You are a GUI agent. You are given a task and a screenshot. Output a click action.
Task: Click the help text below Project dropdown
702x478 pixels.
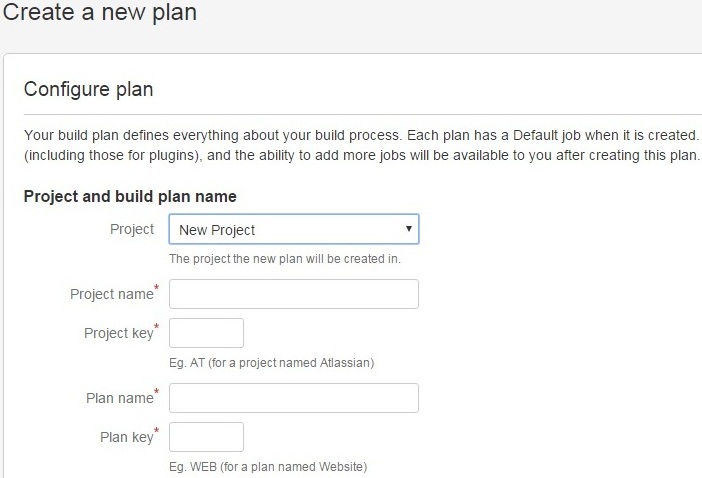285,259
